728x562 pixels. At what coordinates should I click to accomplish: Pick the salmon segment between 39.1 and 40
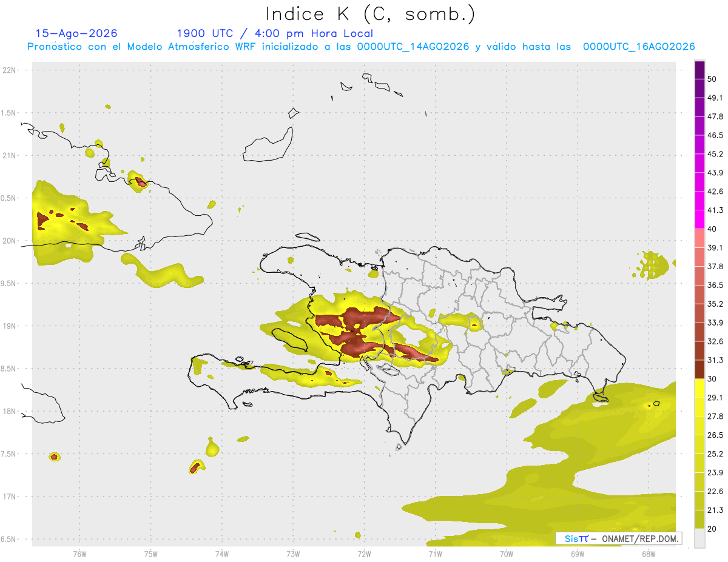coord(699,238)
